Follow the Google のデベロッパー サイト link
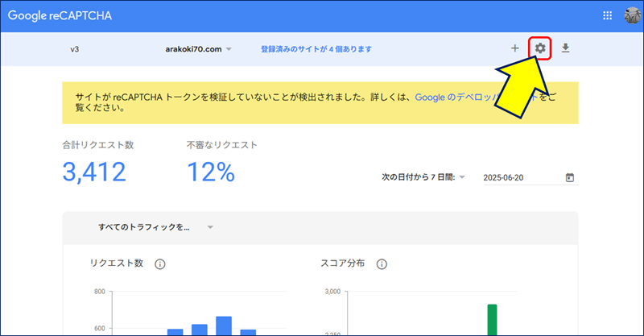Screen dimensions: 644x336 477,97
